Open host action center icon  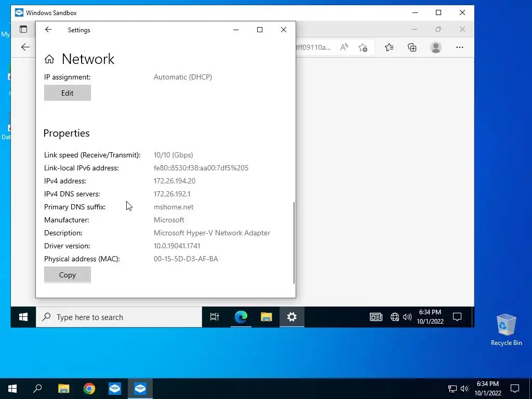[515, 389]
